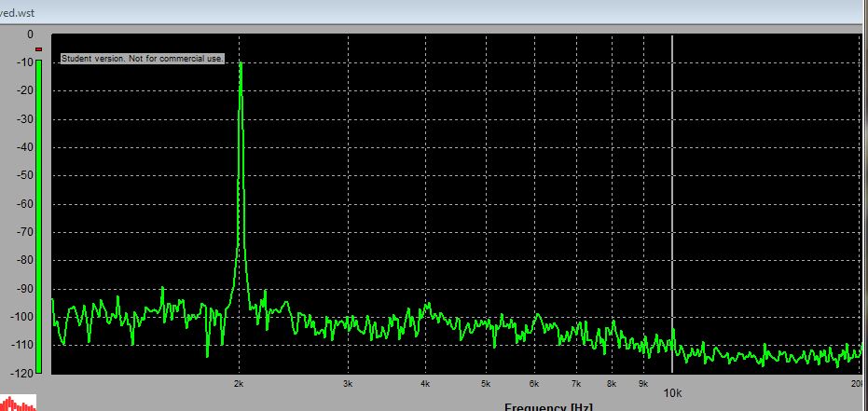The width and height of the screenshot is (868, 411).
Task: Click the "3k" frequency axis label
Action: coord(348,383)
